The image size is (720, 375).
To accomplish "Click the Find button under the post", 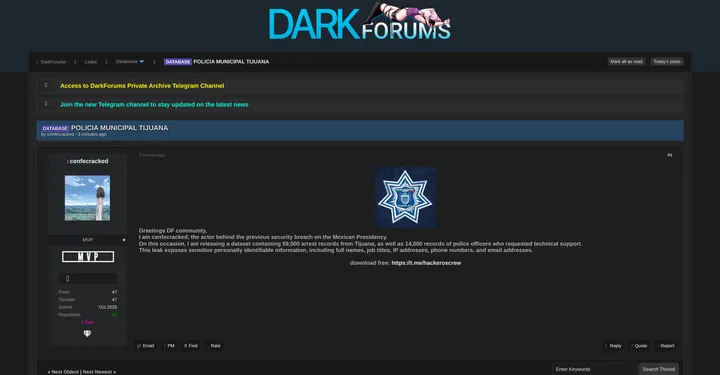I will click(191, 346).
